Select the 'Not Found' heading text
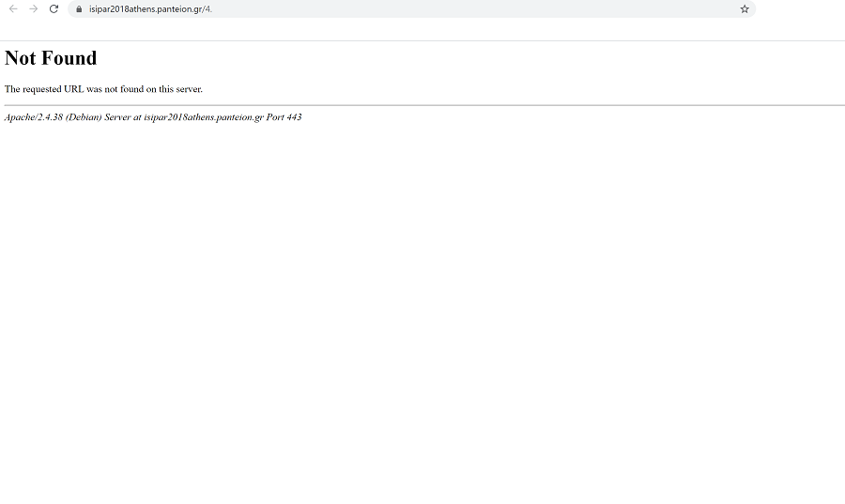 [x=51, y=57]
